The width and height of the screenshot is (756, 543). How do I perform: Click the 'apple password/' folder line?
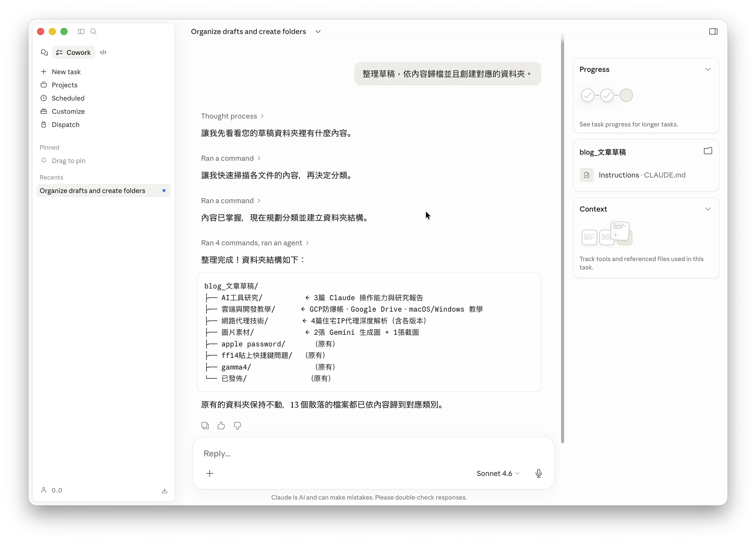coord(270,344)
